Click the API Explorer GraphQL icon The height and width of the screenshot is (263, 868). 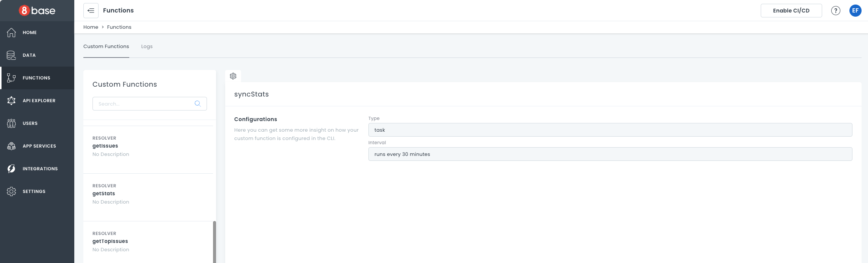pos(11,101)
